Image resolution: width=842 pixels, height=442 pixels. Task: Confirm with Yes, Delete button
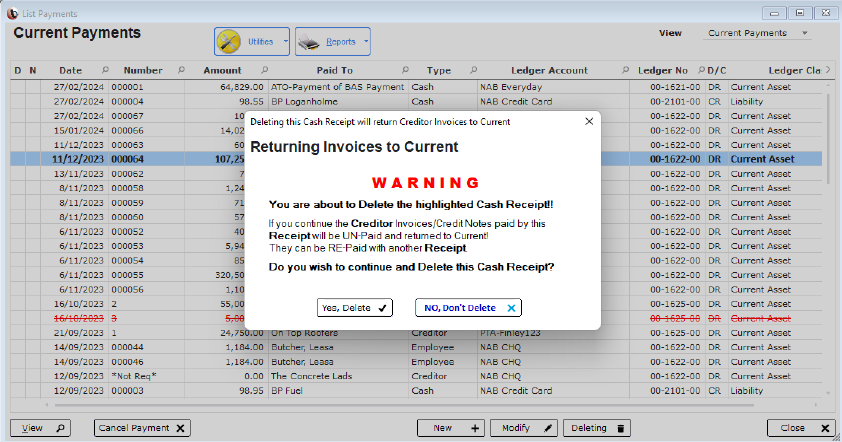click(x=354, y=308)
